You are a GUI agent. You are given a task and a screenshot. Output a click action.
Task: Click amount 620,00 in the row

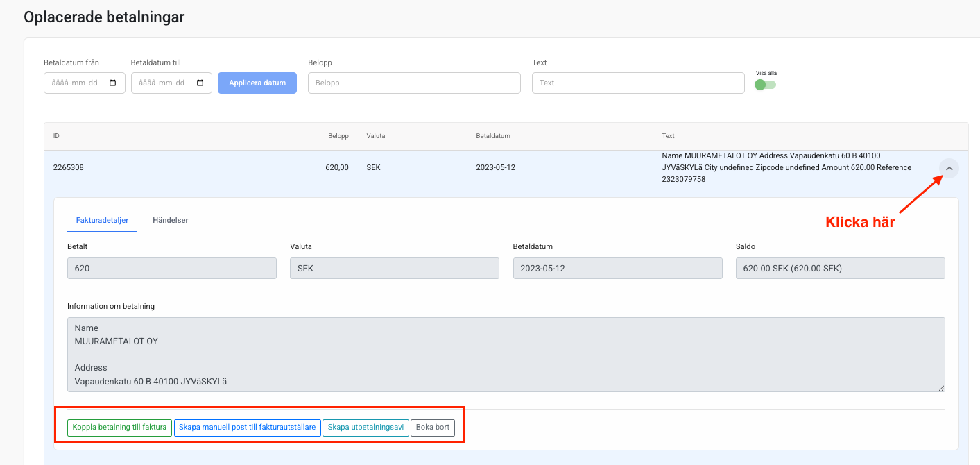tap(337, 168)
